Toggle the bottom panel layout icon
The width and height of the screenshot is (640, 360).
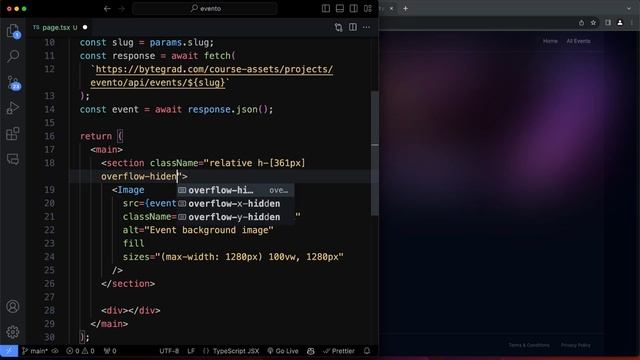point(340,9)
